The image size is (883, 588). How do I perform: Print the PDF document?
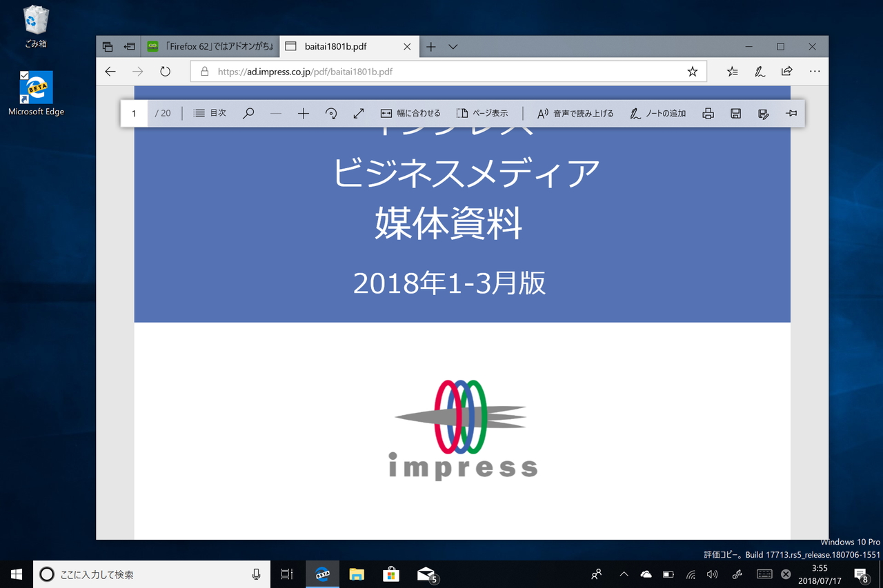point(708,112)
